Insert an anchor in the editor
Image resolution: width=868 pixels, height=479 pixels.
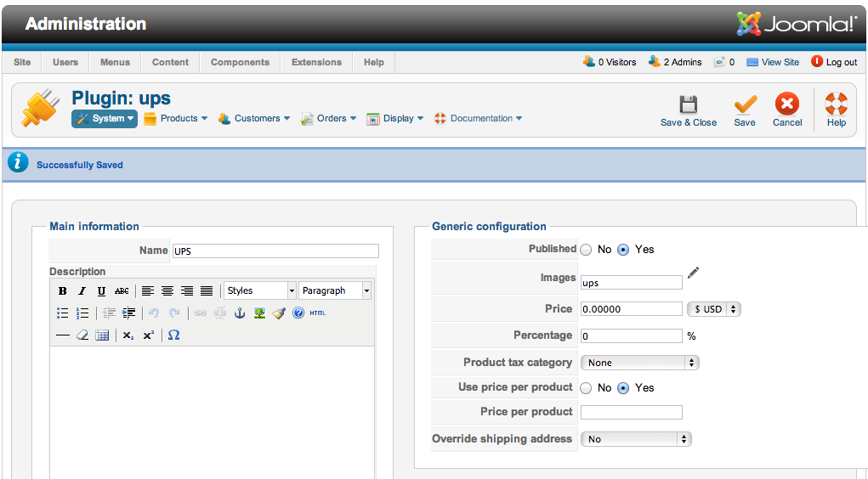[240, 313]
